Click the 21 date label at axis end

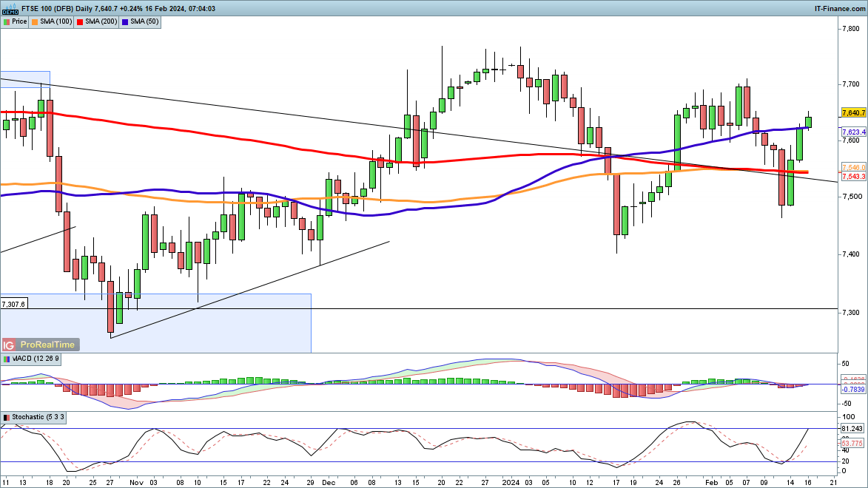(x=834, y=483)
